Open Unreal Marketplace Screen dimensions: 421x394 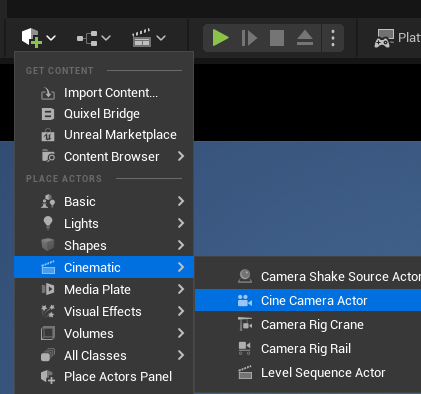[104, 135]
